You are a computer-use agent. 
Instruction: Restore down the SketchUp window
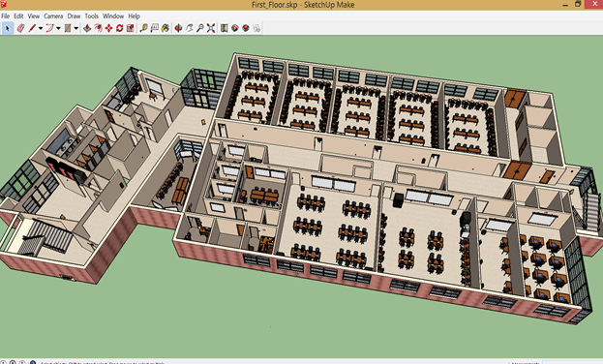coord(578,4)
